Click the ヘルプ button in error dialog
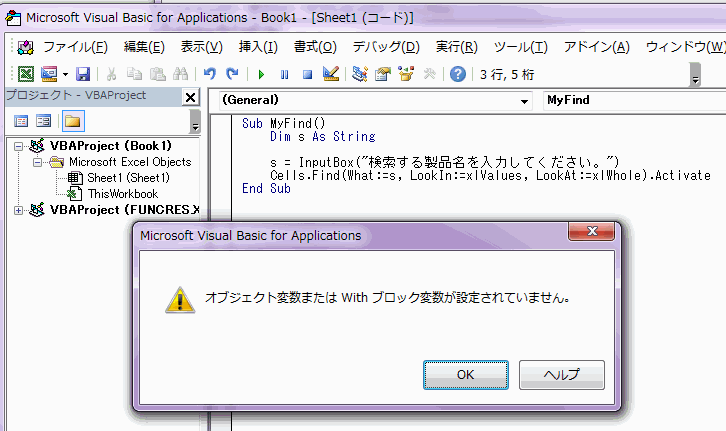The height and width of the screenshot is (431, 726). coord(562,375)
